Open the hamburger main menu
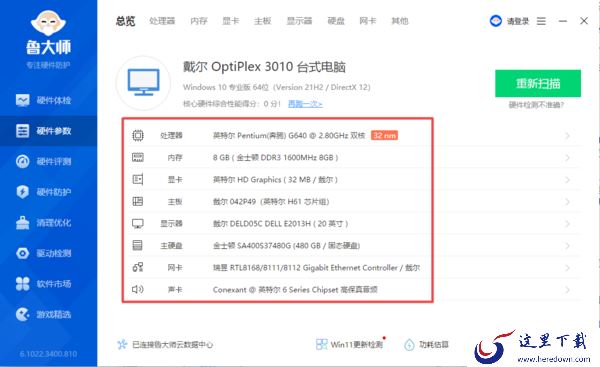 (541, 21)
